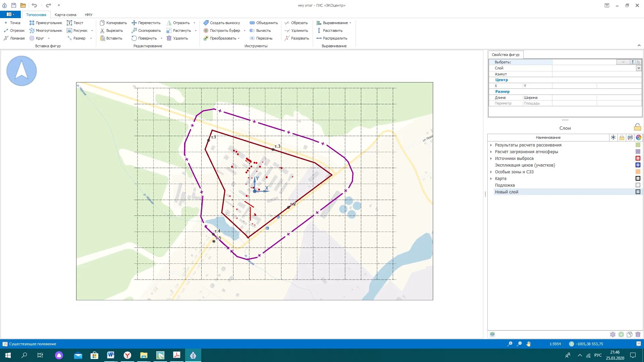
Task: Delete layer with trash icon
Action: tap(638, 335)
